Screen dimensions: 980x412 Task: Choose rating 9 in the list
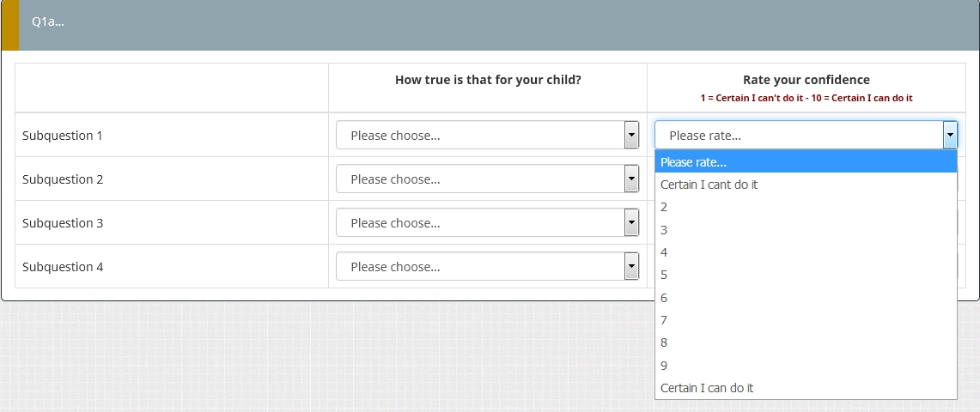click(806, 366)
